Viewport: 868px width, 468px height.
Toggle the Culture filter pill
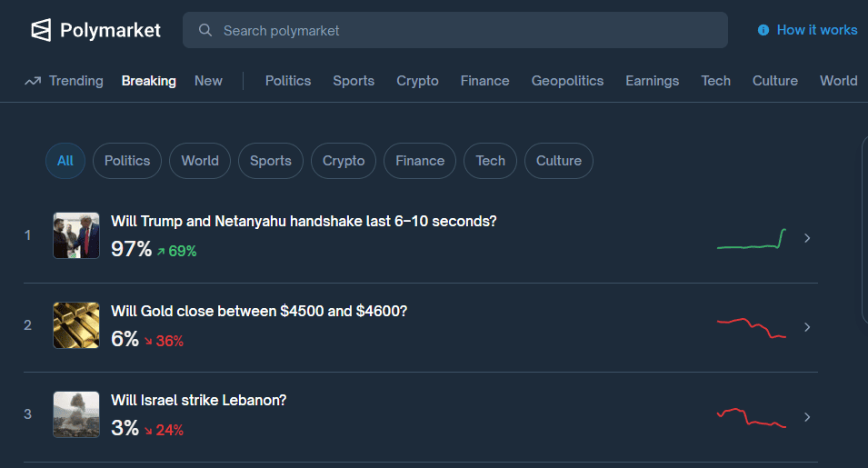click(x=558, y=161)
